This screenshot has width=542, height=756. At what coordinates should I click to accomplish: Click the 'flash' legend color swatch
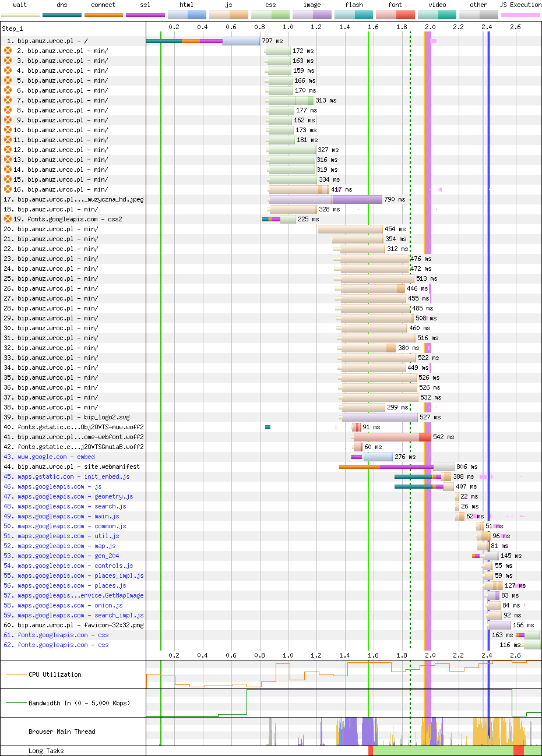point(354,15)
